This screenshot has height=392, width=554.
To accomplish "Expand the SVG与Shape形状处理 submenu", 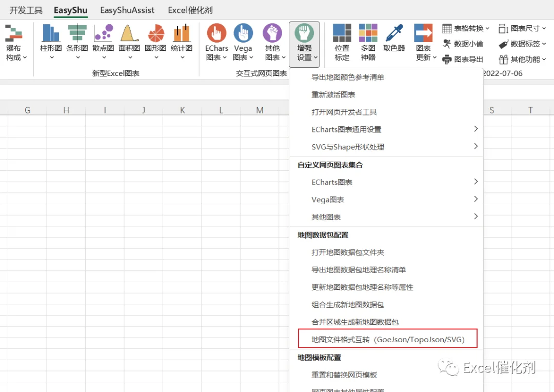I will [x=386, y=147].
